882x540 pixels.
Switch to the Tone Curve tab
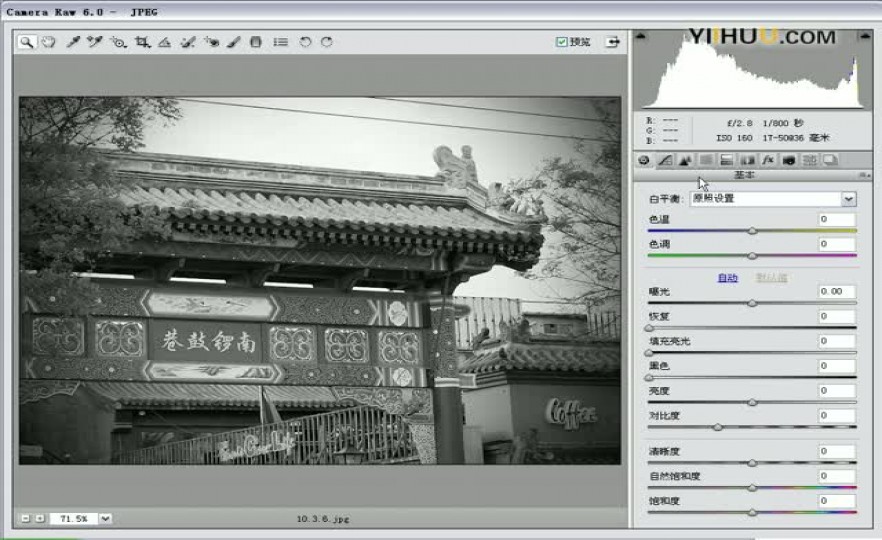pos(665,160)
